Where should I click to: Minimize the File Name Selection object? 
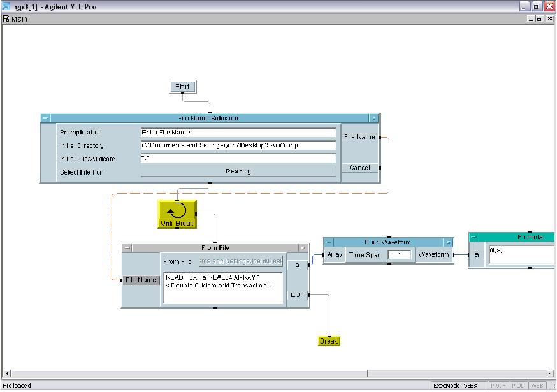[374, 118]
